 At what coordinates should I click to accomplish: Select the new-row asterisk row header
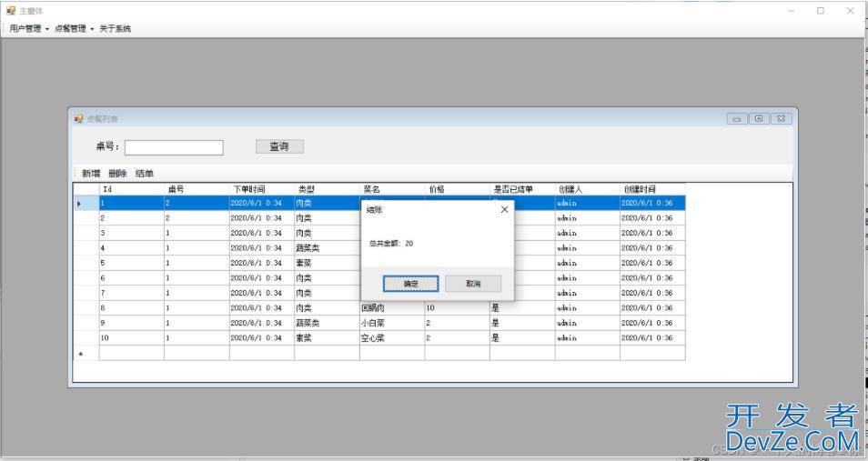point(86,353)
